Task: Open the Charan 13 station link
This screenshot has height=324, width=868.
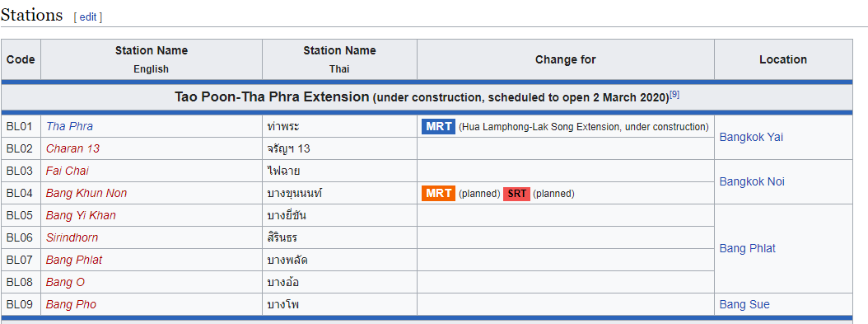Action: click(x=72, y=148)
